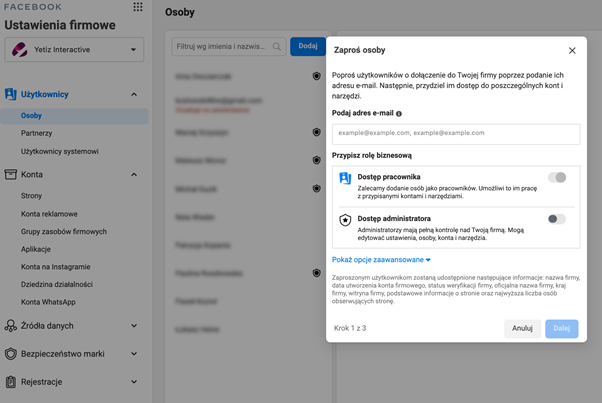
Task: Click the e-mail address input field
Action: (x=456, y=133)
